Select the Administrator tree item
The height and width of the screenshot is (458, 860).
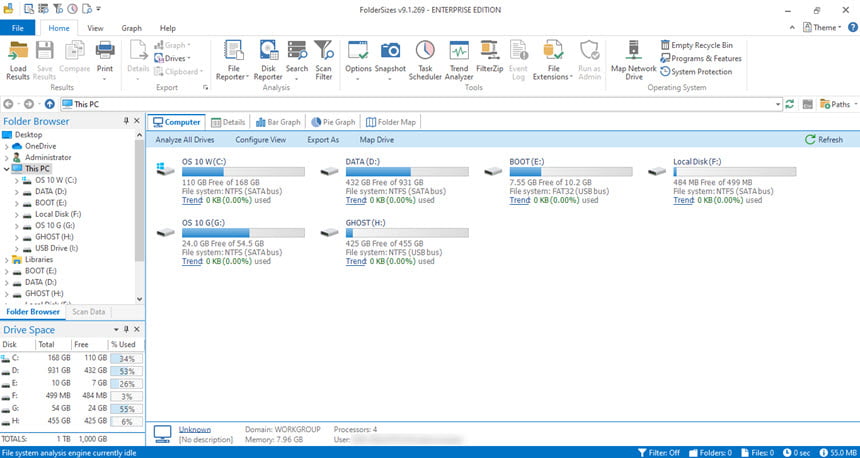pos(48,157)
